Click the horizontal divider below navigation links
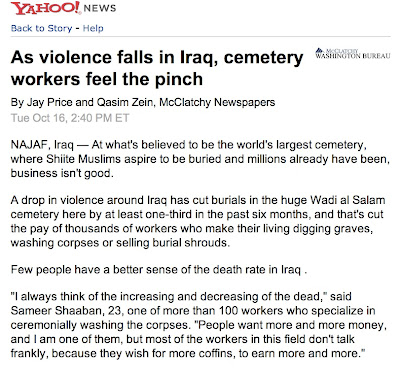Image resolution: width=400 pixels, height=370 pixels. pyautogui.click(x=200, y=36)
